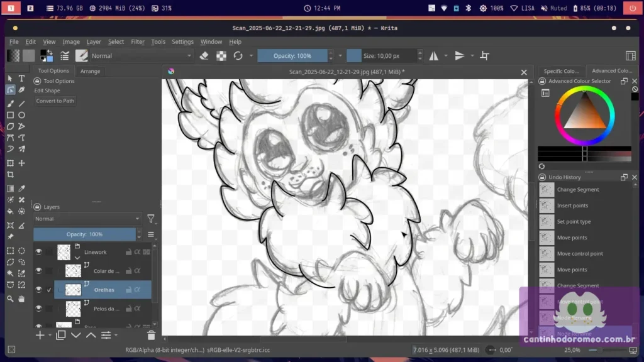This screenshot has width=644, height=362.
Task: Select the Bezier Curve tool
Action: tap(10, 138)
